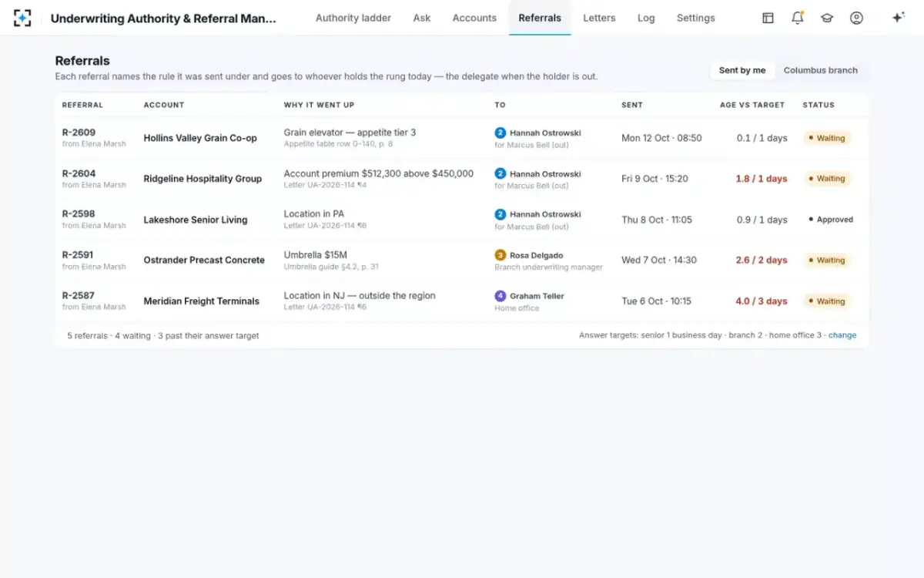Viewport: 924px width, 578px height.
Task: Click rung 4 badge beside Graham Teller
Action: click(x=500, y=296)
